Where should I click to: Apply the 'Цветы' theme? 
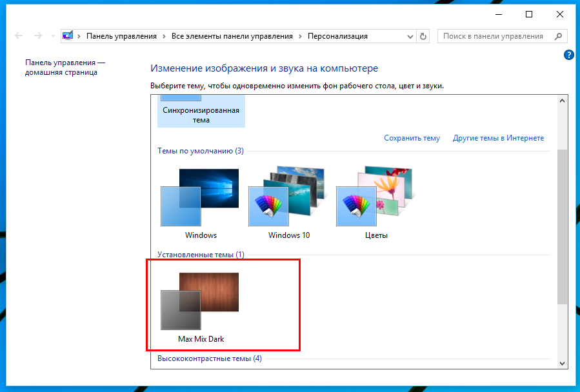[376, 203]
